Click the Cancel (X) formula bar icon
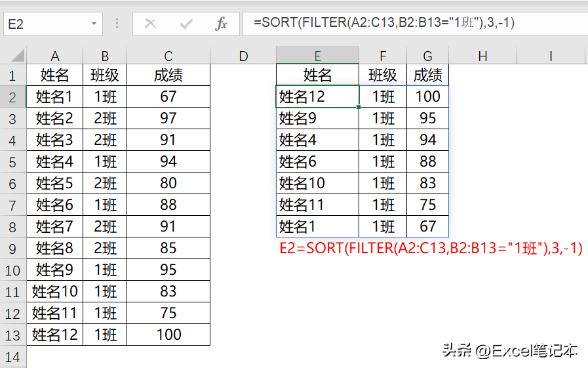 (150, 24)
